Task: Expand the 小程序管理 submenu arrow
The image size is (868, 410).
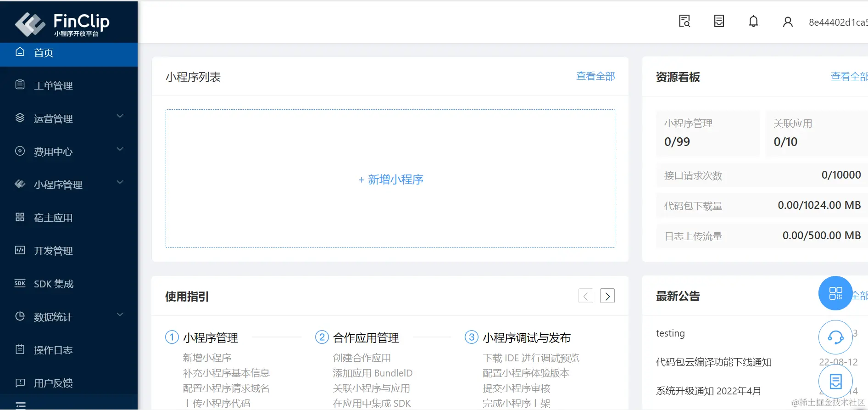Action: (120, 183)
